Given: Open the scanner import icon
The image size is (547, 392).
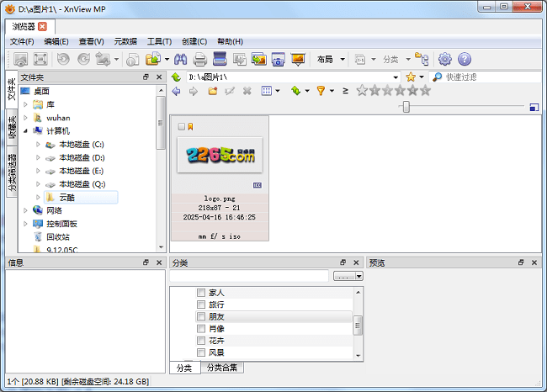Looking at the screenshot, I should pyautogui.click(x=220, y=59).
